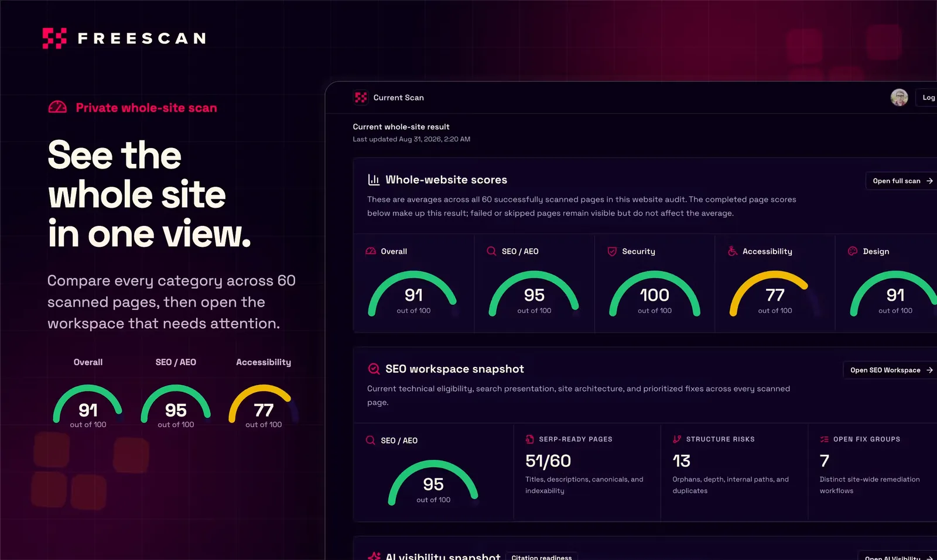Click the 95 gauge in the Whole-website scores SEO / AEO card

click(x=534, y=294)
